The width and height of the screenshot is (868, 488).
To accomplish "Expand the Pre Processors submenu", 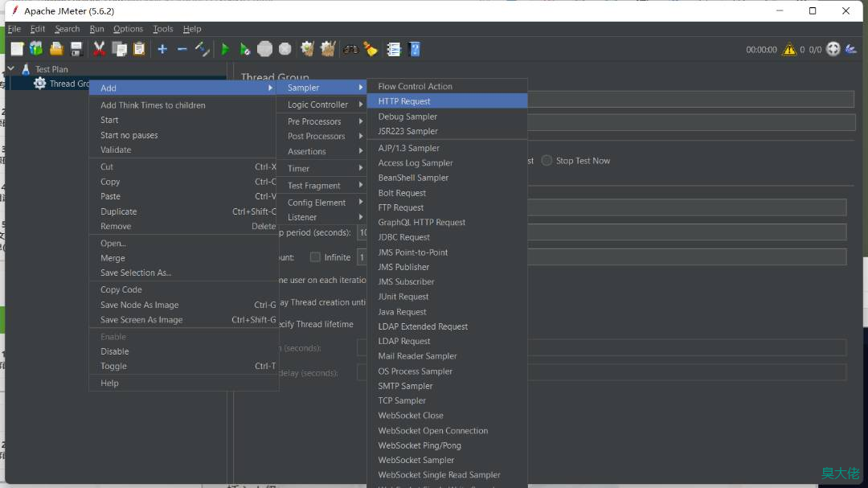I will 321,121.
